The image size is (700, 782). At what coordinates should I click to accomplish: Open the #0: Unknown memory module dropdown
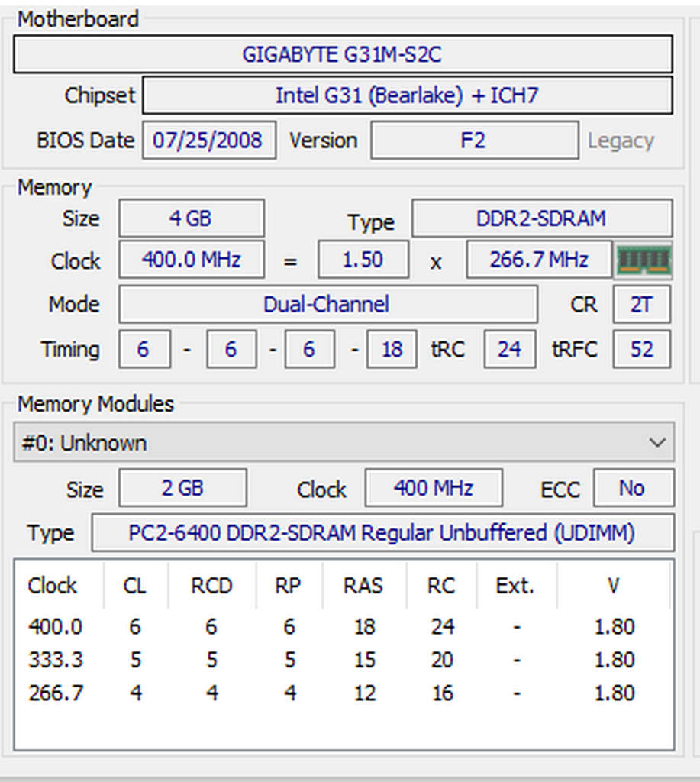[344, 443]
